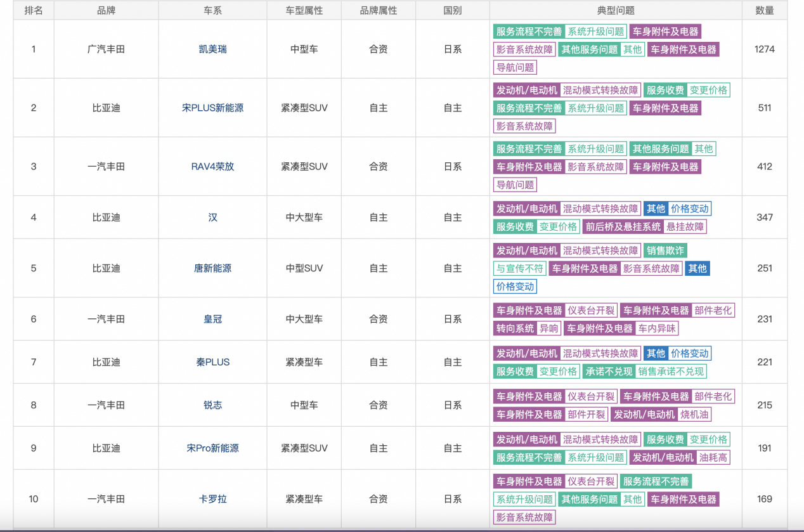
Task: Open the 汉 car series link
Action: pos(212,217)
